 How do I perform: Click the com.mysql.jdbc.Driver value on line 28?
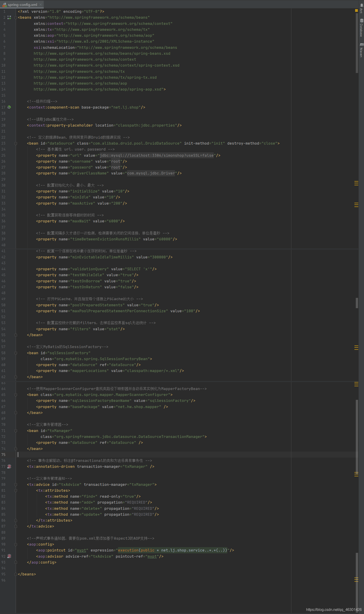(151, 173)
